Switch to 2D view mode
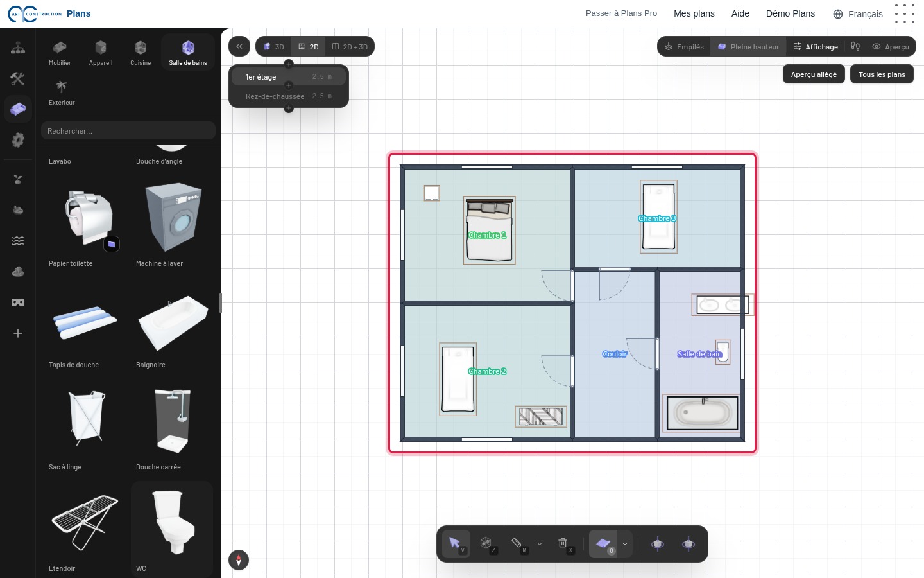The height and width of the screenshot is (578, 924). [x=309, y=46]
